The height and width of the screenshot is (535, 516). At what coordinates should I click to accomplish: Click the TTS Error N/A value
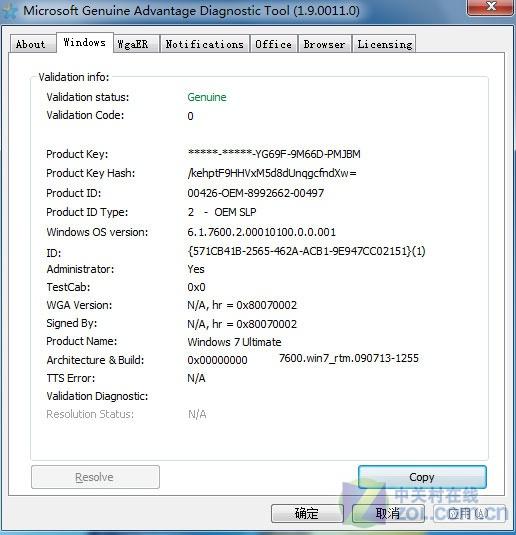pos(197,378)
